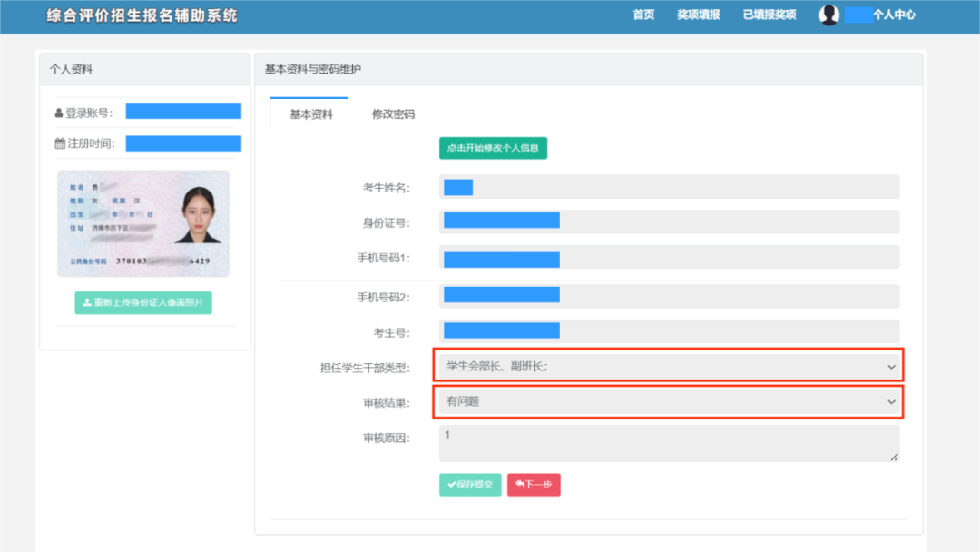This screenshot has width=980, height=552.
Task: Select the 基本资料 tab
Action: (x=310, y=114)
